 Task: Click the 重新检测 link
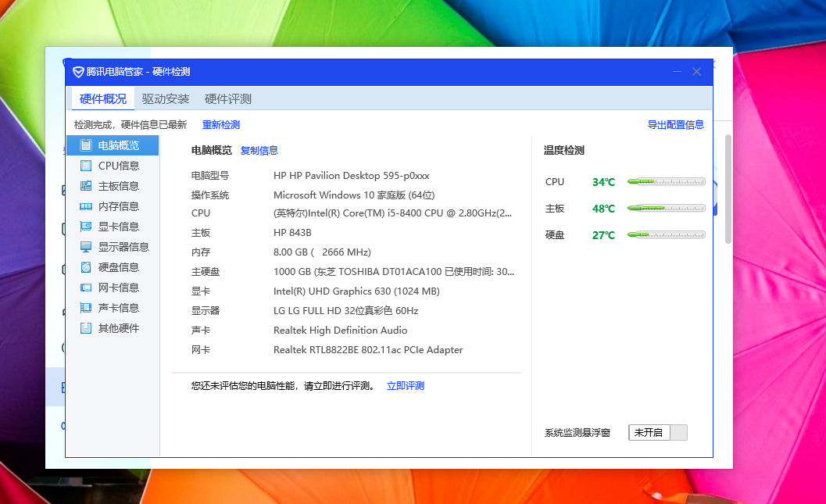point(221,125)
